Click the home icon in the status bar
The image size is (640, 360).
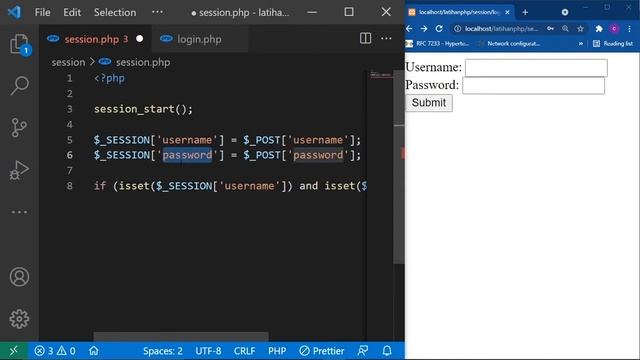(94, 351)
